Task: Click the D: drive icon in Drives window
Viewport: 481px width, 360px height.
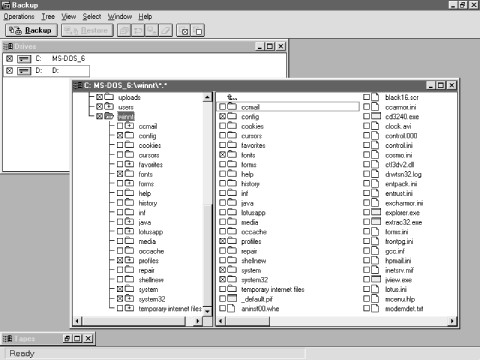Action: click(24, 71)
